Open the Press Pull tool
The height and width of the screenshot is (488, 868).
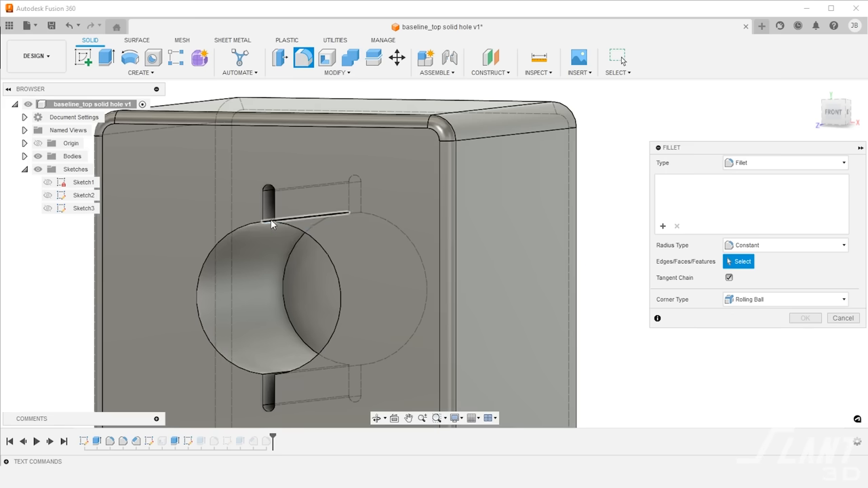(280, 58)
